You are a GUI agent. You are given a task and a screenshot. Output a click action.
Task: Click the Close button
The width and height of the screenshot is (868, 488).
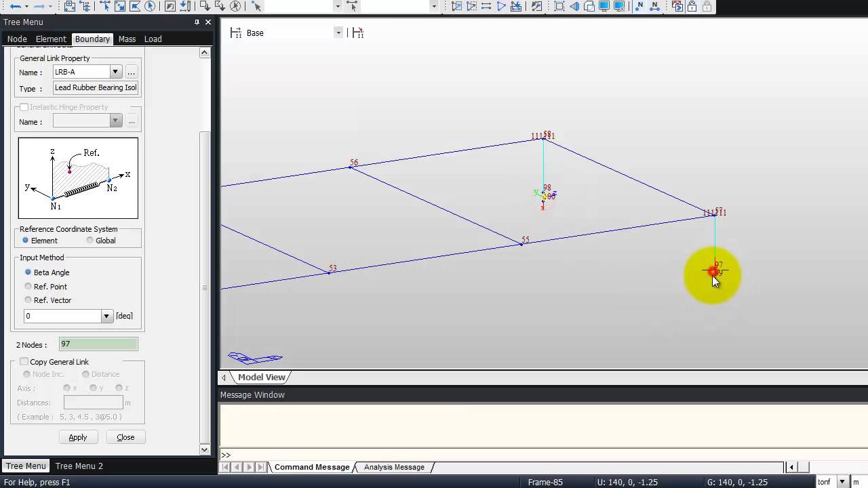125,437
